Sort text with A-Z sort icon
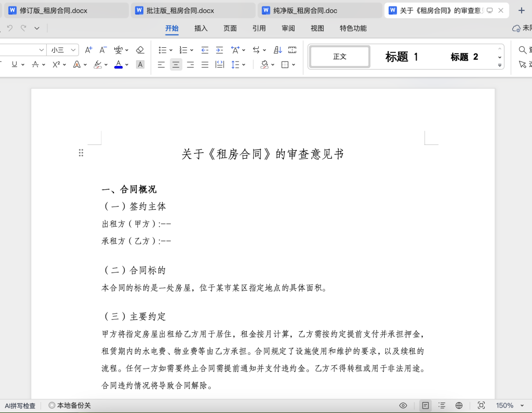532x413 pixels. point(278,50)
